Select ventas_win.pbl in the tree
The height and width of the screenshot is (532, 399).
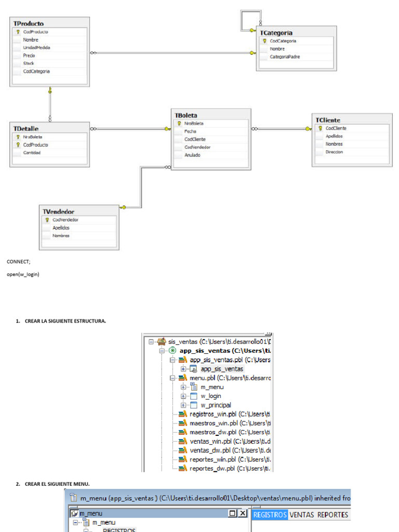coord(214,441)
